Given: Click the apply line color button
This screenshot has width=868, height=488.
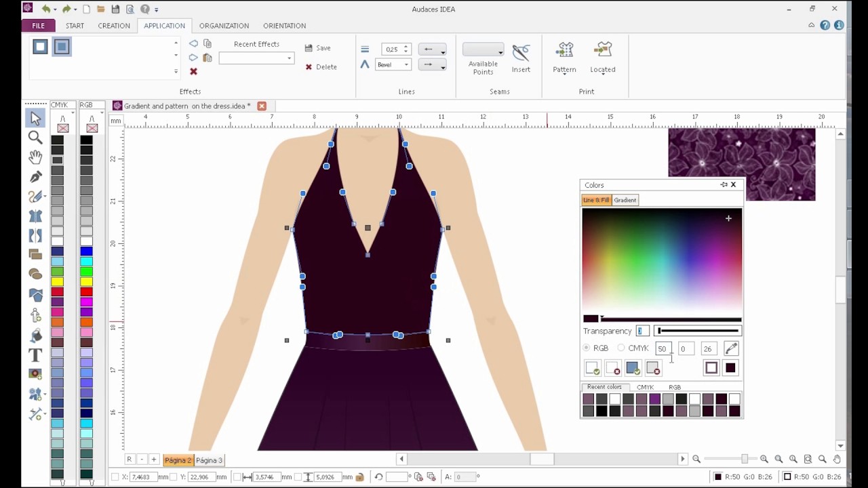Looking at the screenshot, I should point(593,368).
